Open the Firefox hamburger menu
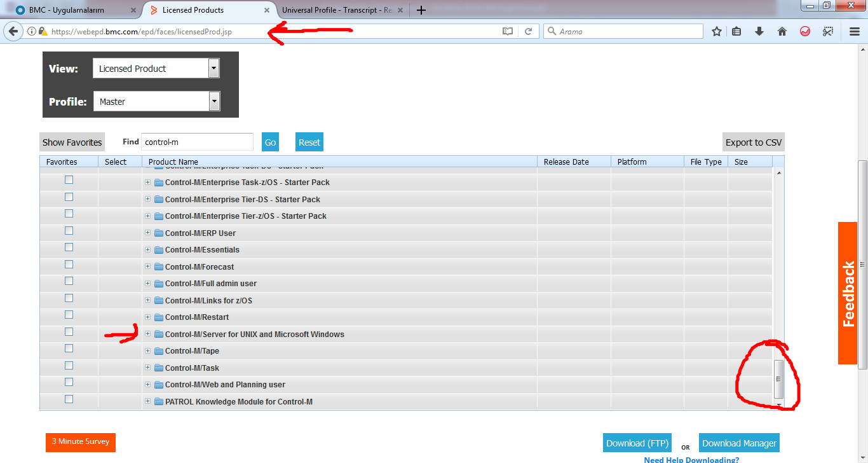This screenshot has width=868, height=463. click(855, 31)
